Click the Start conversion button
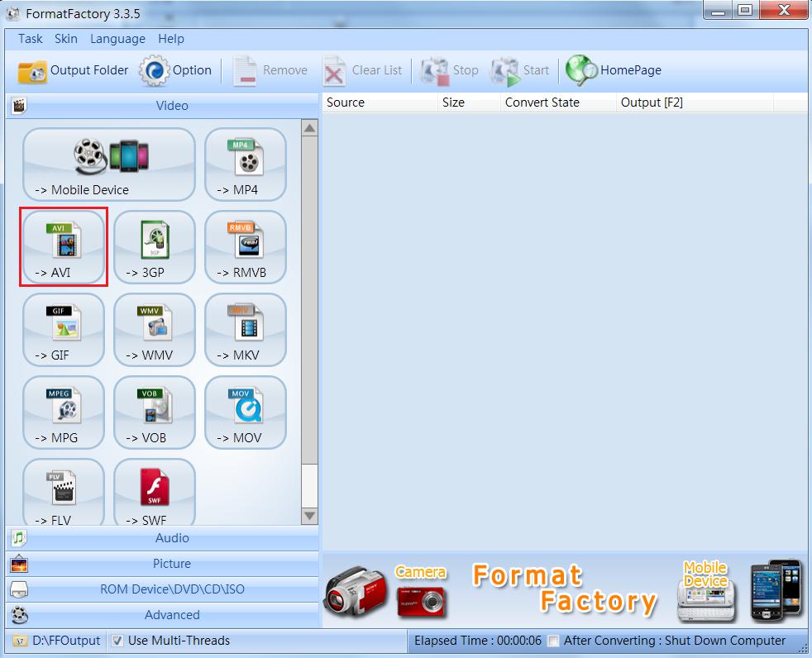 coord(520,70)
